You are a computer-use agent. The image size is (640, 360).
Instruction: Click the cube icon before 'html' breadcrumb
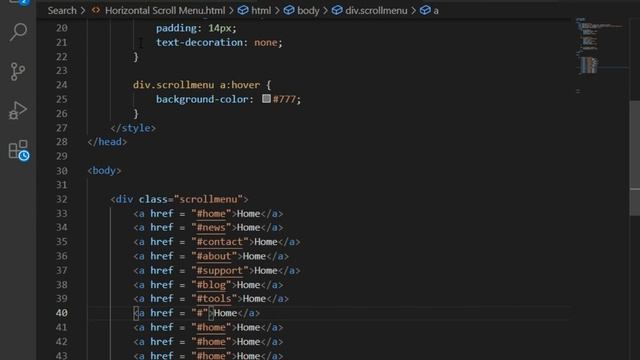point(243,10)
